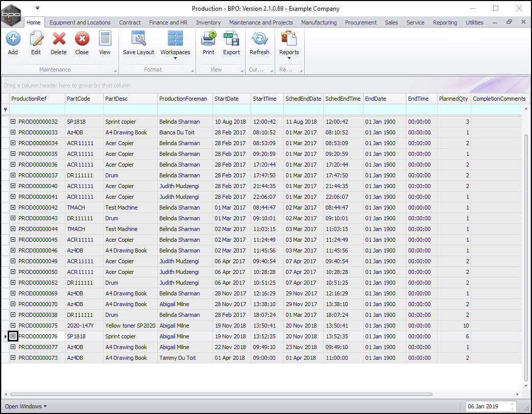This screenshot has height=414, width=532.
Task: Click the Refresh icon
Action: (259, 39)
